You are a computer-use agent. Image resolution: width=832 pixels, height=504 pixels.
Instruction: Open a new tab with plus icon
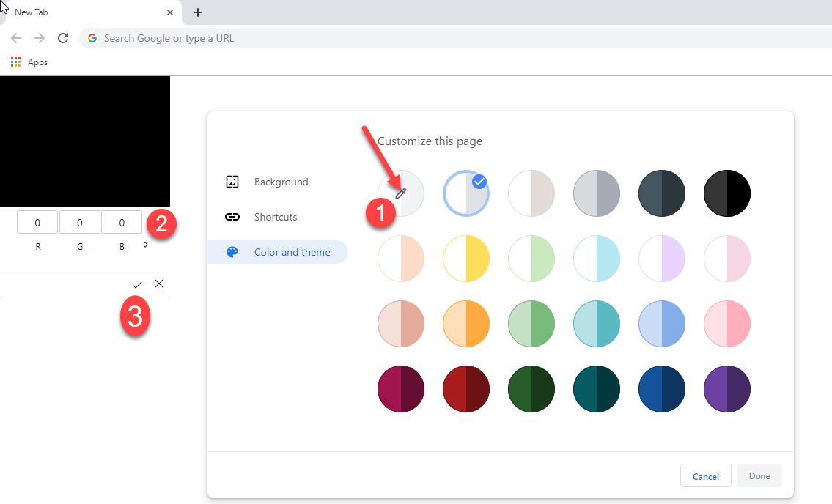tap(197, 12)
